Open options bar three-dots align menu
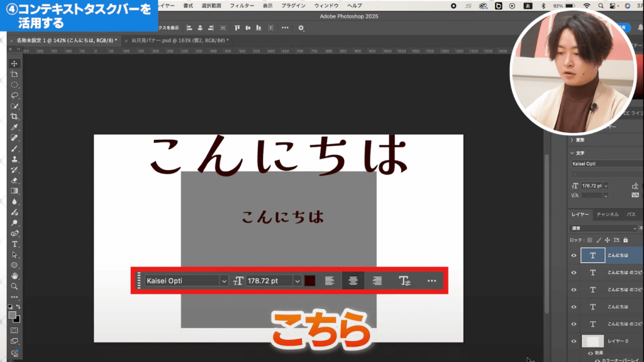This screenshot has height=362, width=644. [285, 28]
